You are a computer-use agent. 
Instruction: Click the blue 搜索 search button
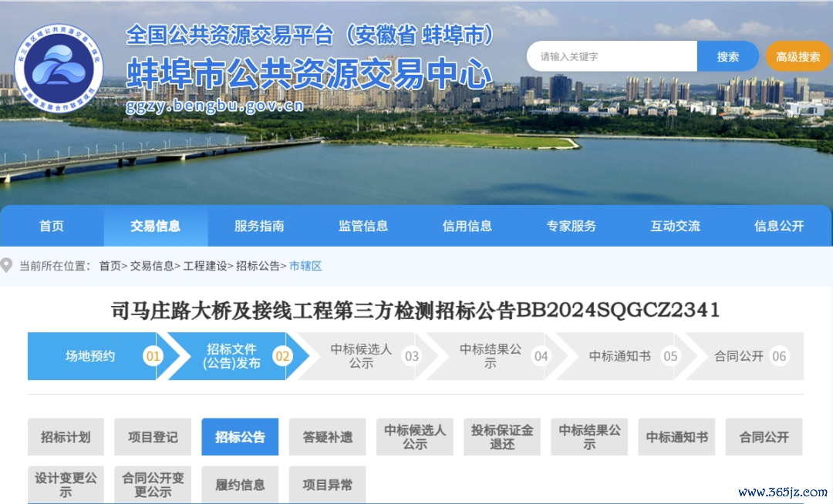tap(727, 56)
